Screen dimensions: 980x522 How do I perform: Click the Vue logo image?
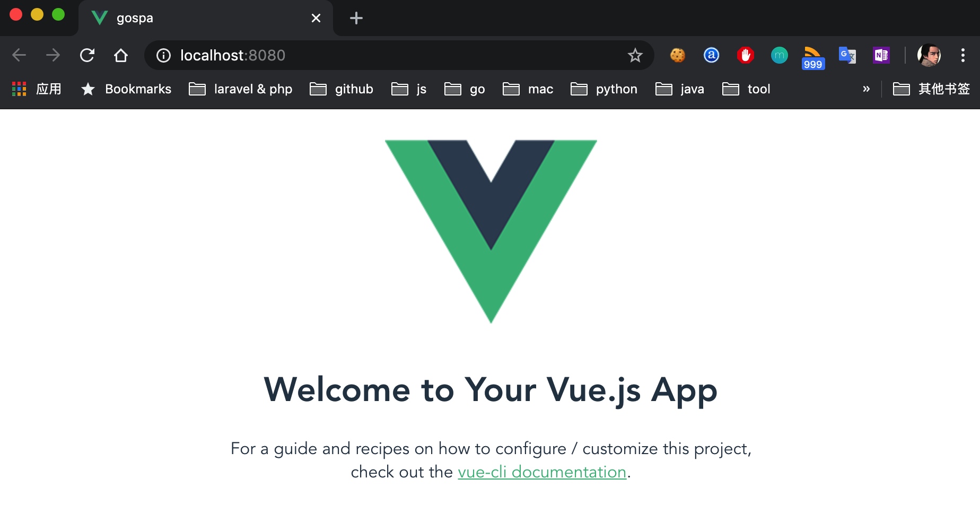tap(491, 231)
